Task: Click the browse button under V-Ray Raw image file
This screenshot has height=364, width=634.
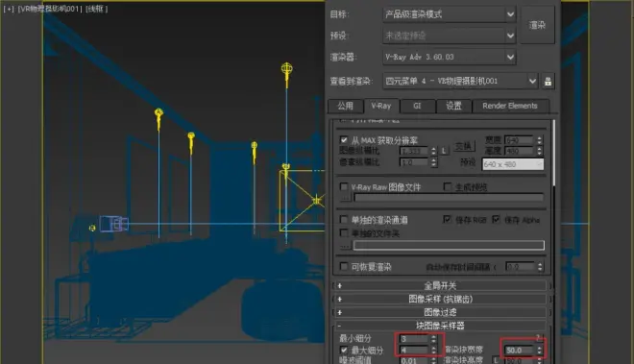Action: click(345, 198)
